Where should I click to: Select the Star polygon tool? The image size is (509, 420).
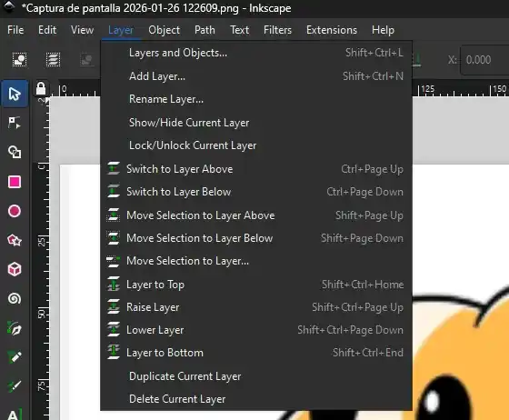click(15, 240)
